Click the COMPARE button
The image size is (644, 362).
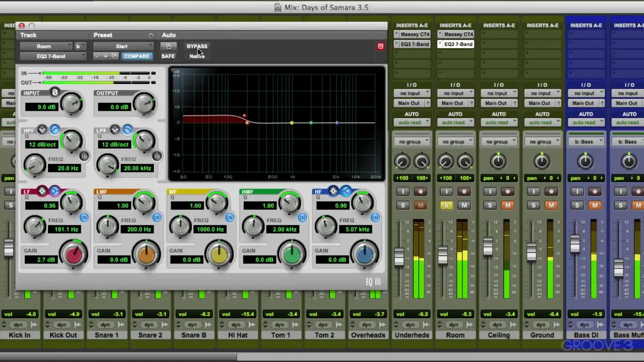[136, 56]
